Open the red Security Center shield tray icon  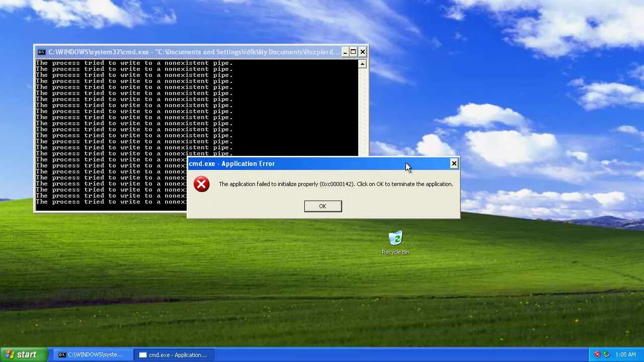tap(597, 354)
